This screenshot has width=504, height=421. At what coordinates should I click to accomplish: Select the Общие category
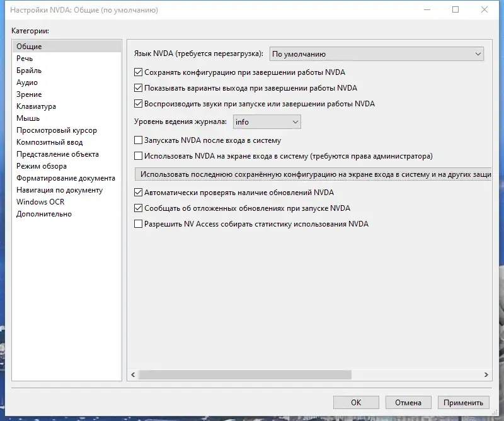67,47
